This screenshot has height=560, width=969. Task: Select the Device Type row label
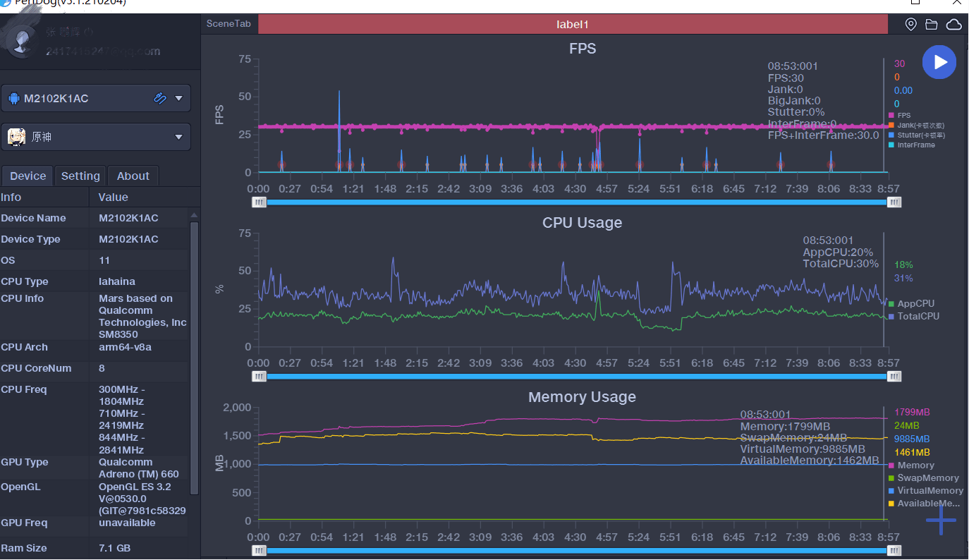tap(30, 239)
